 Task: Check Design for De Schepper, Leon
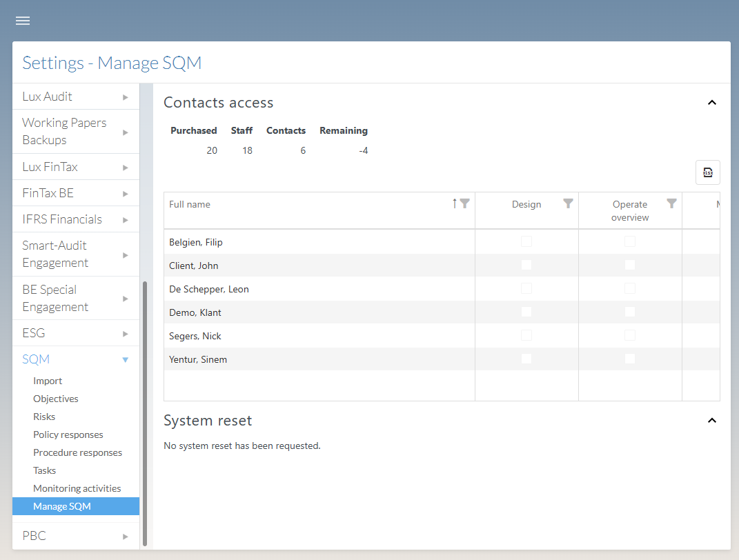[x=526, y=288]
